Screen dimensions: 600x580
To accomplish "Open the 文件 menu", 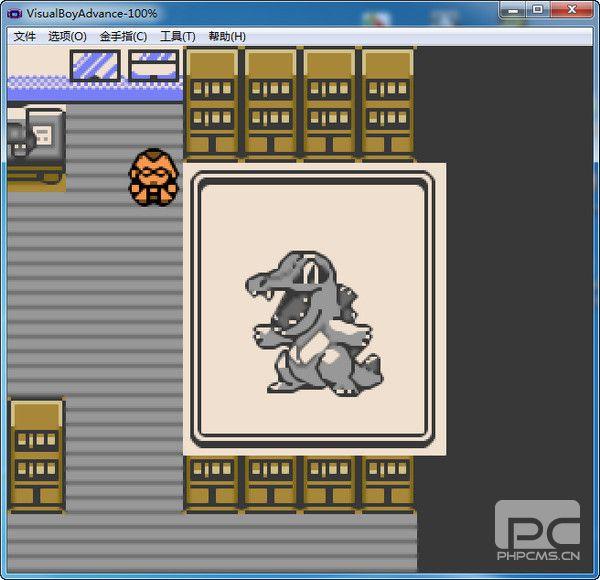I will [x=24, y=37].
